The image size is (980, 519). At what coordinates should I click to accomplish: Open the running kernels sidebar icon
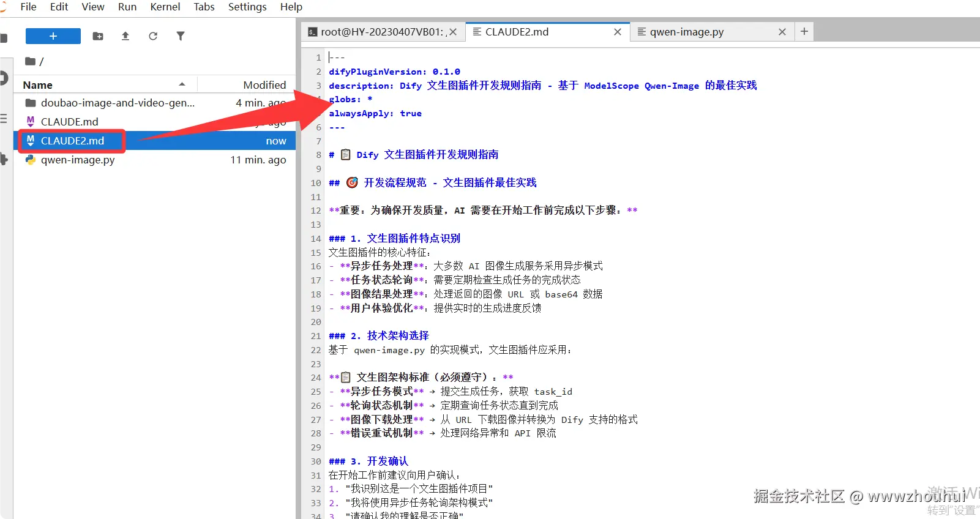click(4, 78)
